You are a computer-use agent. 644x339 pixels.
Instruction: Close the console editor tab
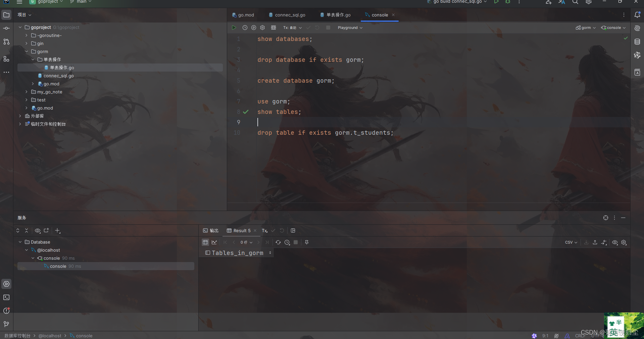coord(393,15)
